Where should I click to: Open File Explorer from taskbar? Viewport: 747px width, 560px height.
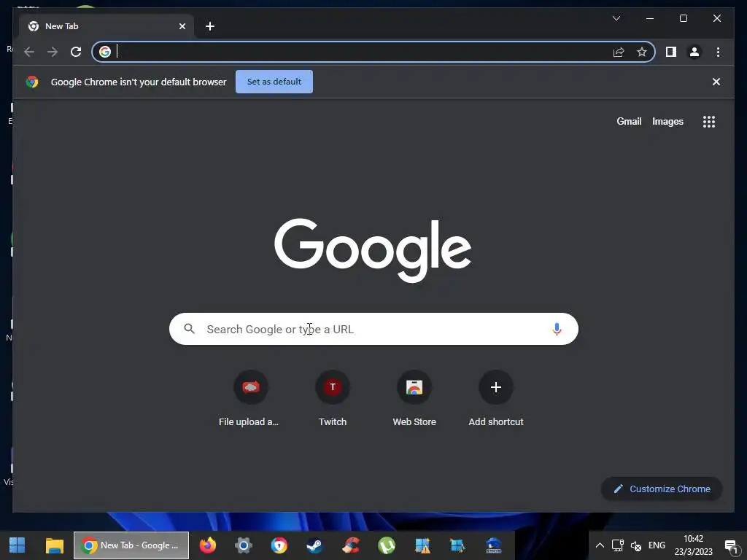[54, 545]
